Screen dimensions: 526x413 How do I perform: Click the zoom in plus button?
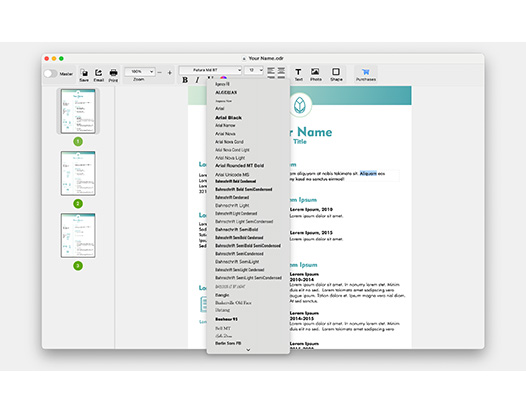click(x=170, y=72)
